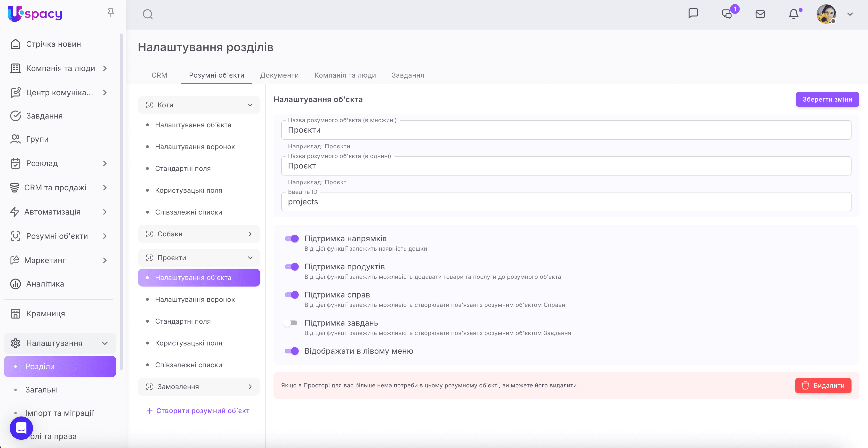Enable Підтримка завдань toggle
The image size is (868, 448).
[291, 323]
